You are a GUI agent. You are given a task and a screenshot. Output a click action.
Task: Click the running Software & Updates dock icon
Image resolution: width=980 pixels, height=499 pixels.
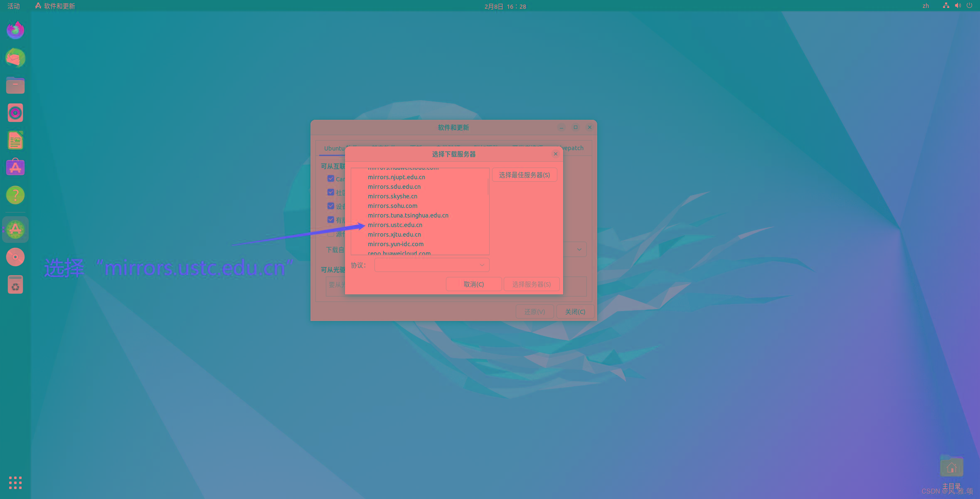15,230
